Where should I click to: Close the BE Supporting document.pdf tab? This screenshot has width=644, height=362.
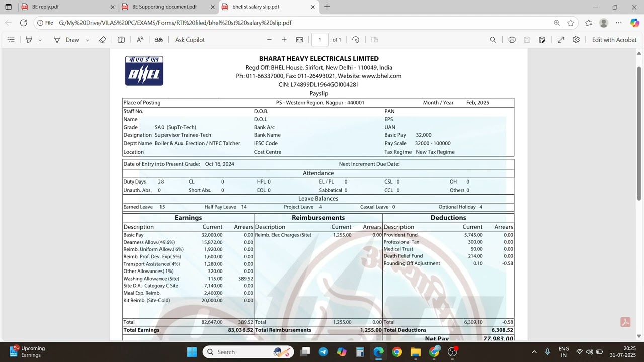click(212, 7)
